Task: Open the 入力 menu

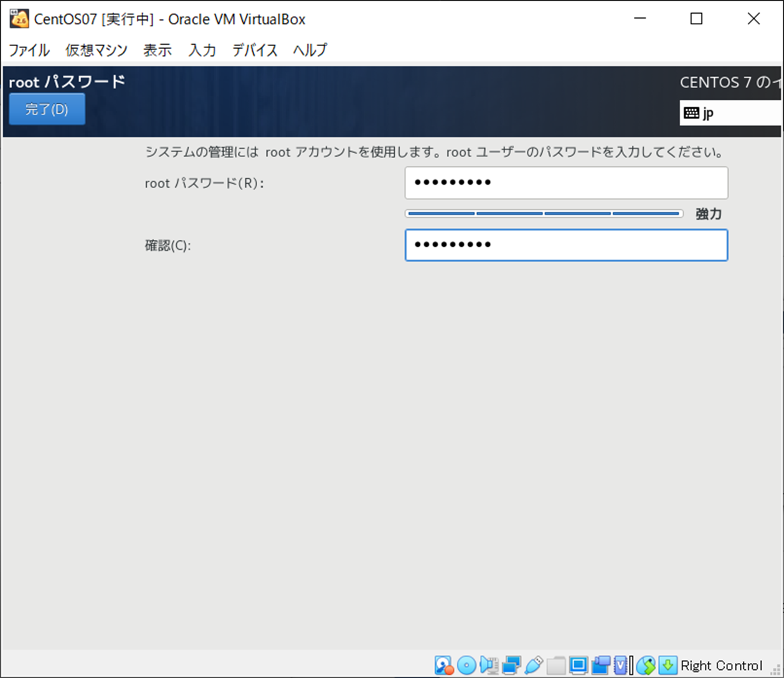Action: pyautogui.click(x=202, y=50)
